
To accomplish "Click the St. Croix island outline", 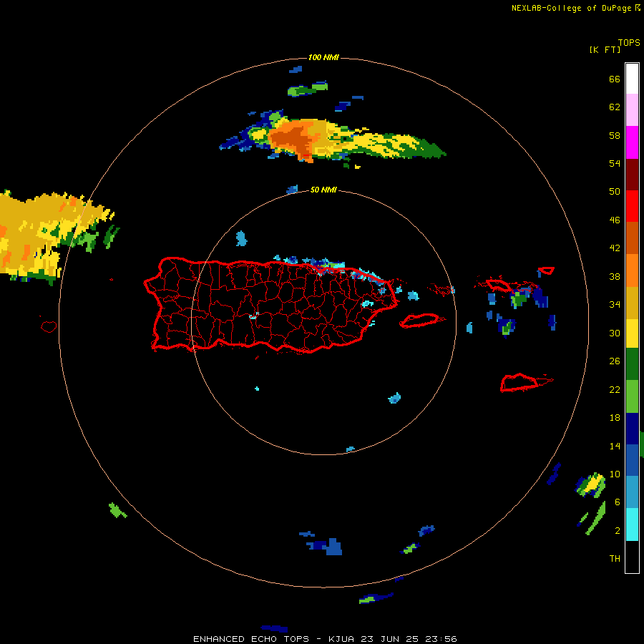I will tap(525, 383).
